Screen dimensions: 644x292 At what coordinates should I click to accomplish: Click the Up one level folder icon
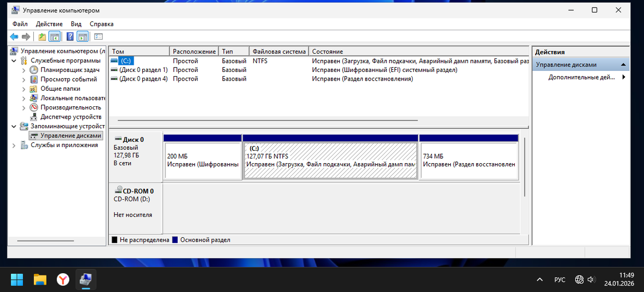[42, 36]
